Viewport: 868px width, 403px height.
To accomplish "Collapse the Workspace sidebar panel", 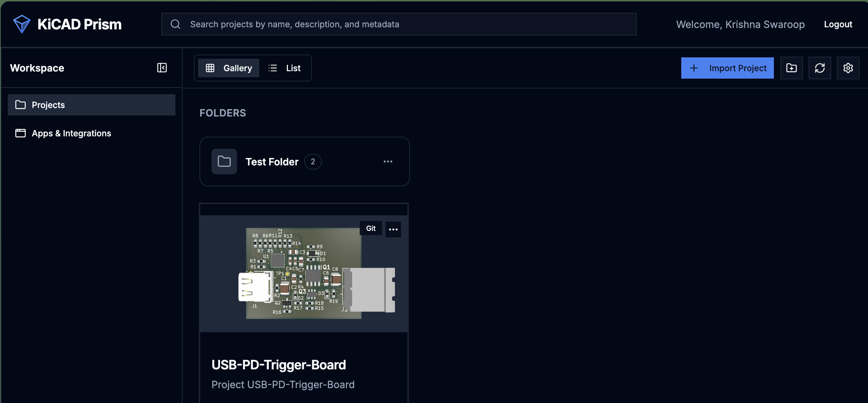I will [162, 68].
